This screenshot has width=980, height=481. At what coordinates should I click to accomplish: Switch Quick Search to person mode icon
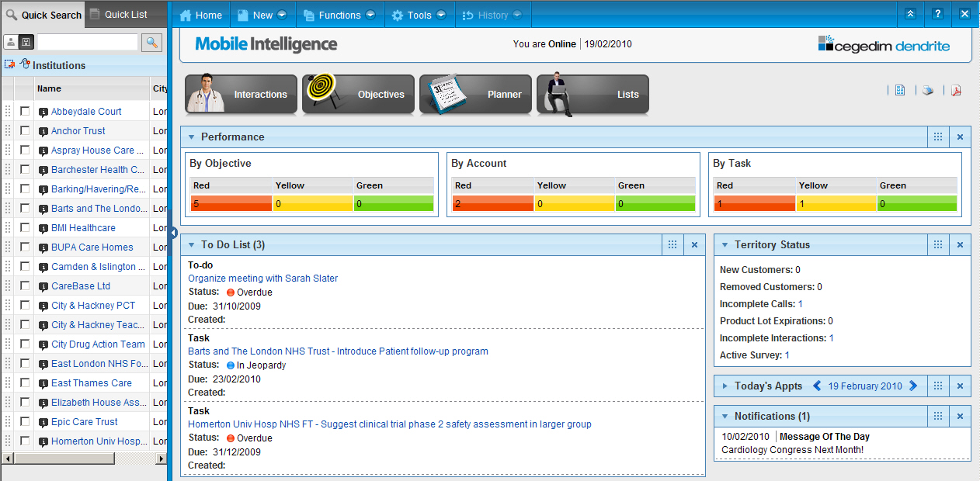pos(11,42)
